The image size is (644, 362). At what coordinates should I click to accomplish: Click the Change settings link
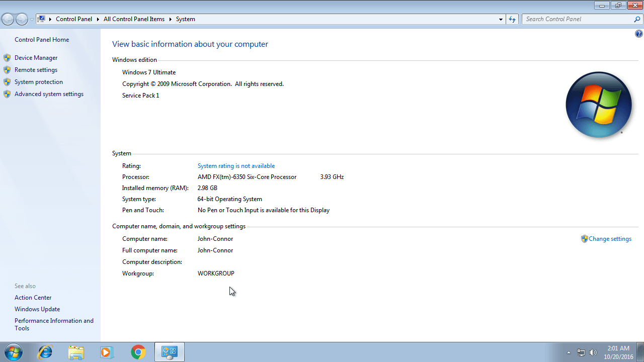pos(610,238)
